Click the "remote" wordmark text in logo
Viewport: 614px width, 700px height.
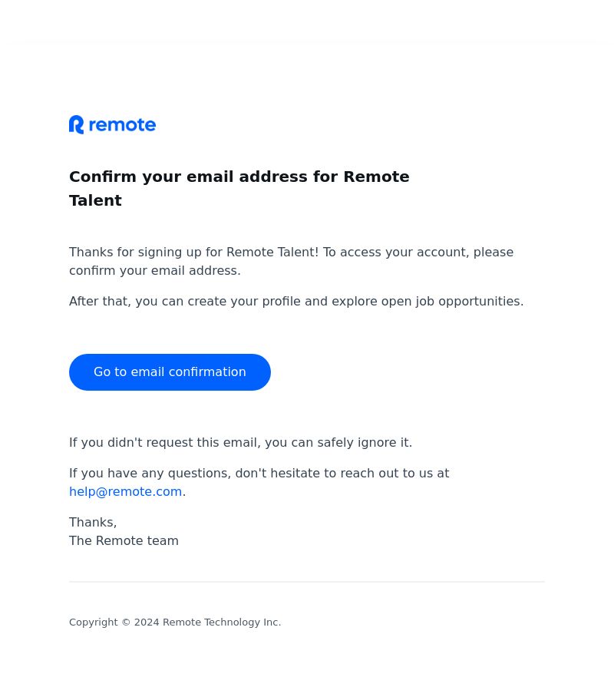pos(122,125)
